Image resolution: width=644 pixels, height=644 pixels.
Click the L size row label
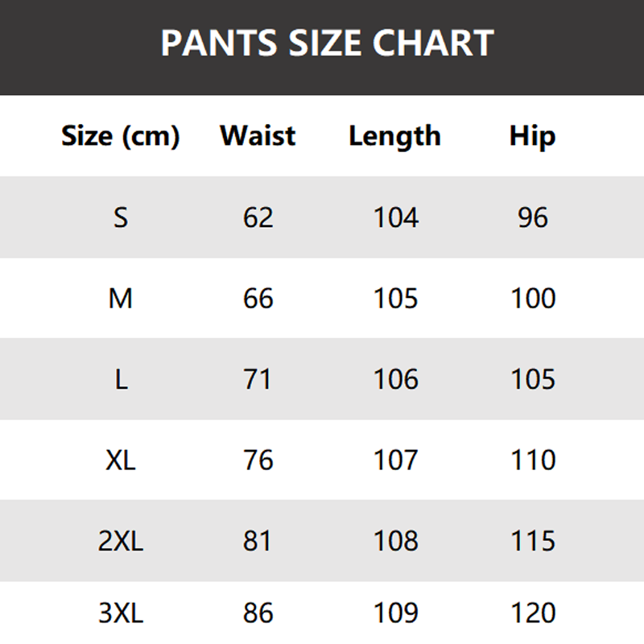coord(120,379)
